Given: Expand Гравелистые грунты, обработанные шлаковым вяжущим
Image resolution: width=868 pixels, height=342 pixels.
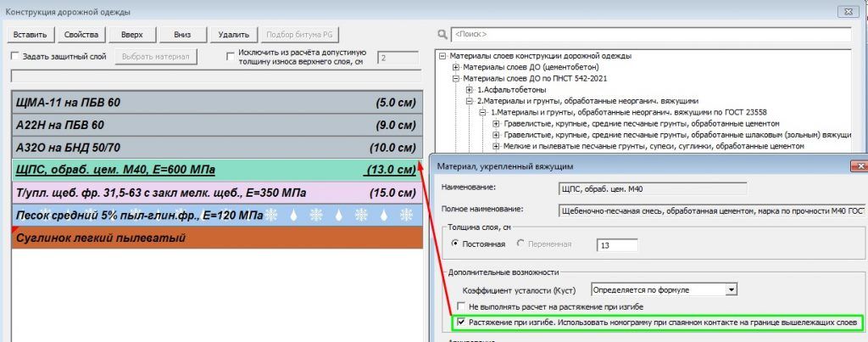Looking at the screenshot, I should click(496, 135).
